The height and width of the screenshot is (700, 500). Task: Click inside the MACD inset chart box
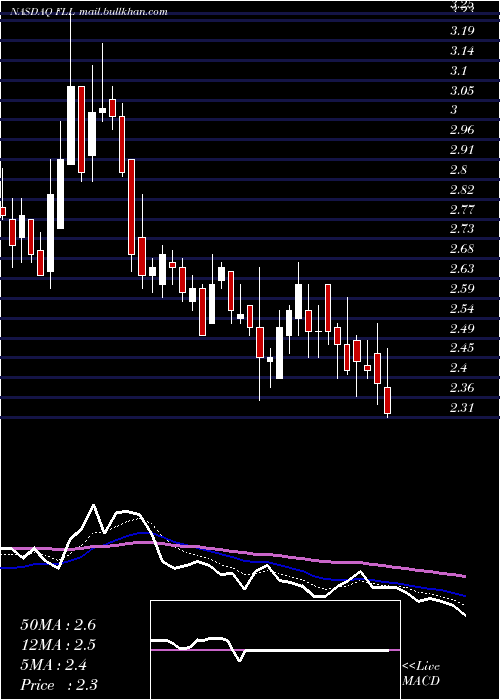point(275,650)
